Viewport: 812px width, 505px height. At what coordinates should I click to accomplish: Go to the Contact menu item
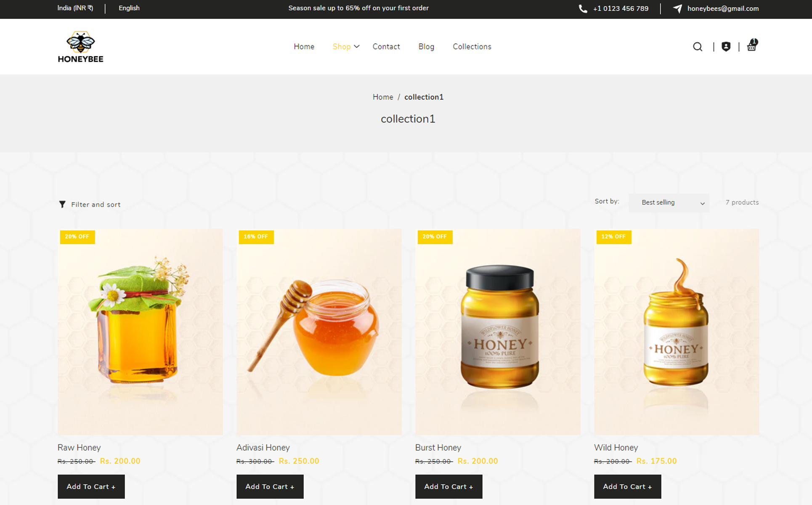pos(386,47)
